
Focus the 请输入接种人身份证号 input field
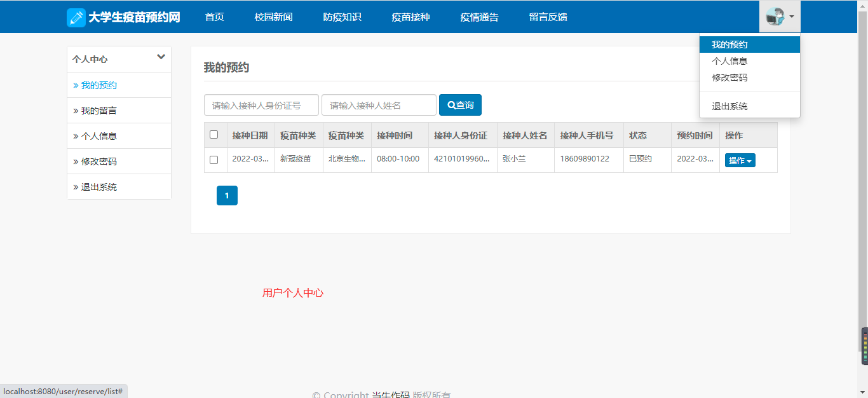coord(261,106)
